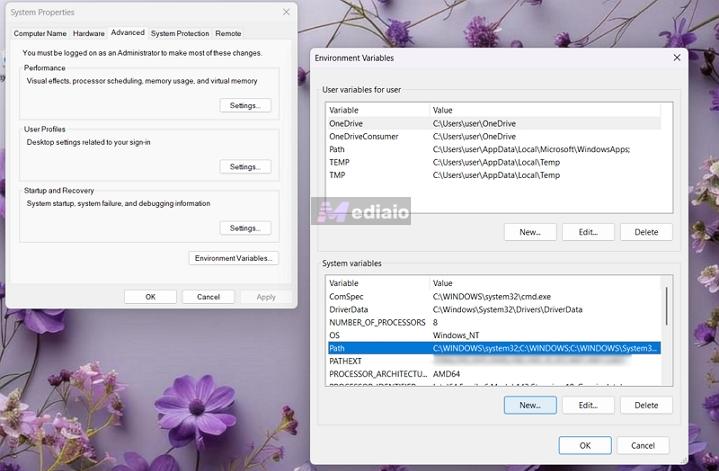
Task: Click the Value column header in system variables
Action: [x=546, y=283]
